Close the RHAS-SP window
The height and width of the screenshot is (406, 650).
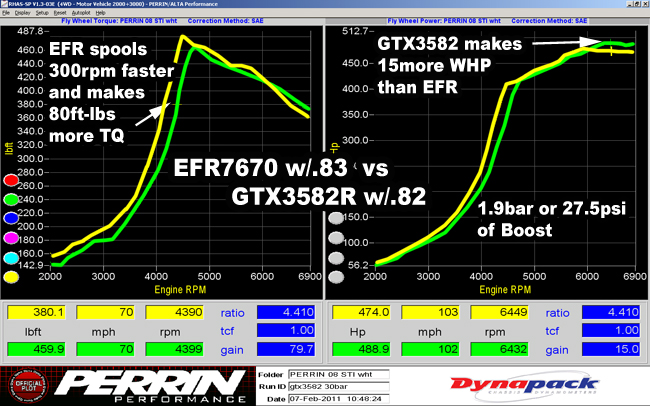(x=645, y=4)
